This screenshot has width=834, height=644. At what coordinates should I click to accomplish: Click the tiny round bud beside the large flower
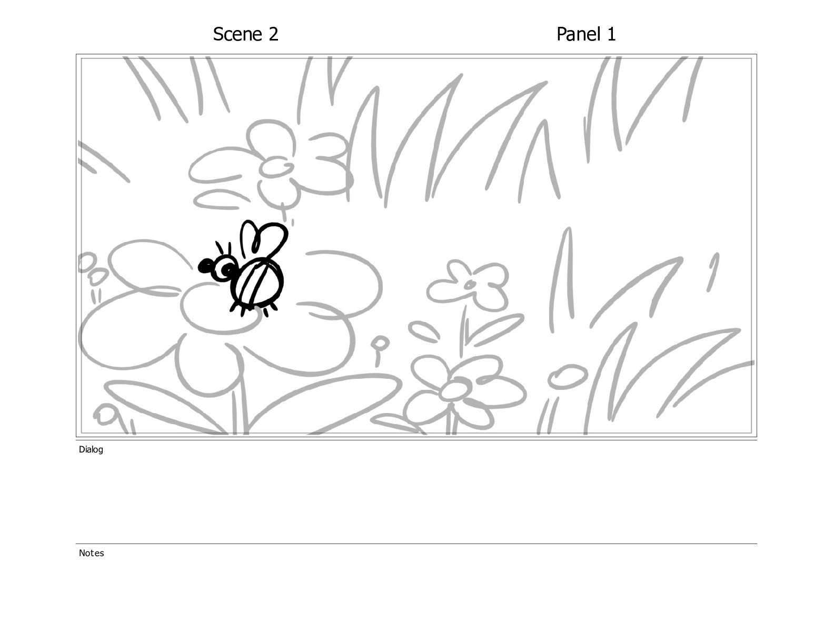(379, 344)
